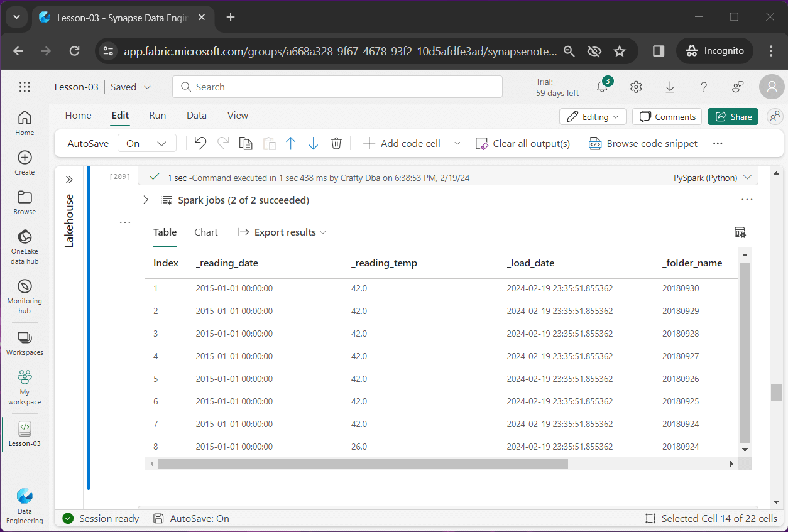Expand the Lakehouse side panel
This screenshot has height=532, width=788.
pos(69,180)
